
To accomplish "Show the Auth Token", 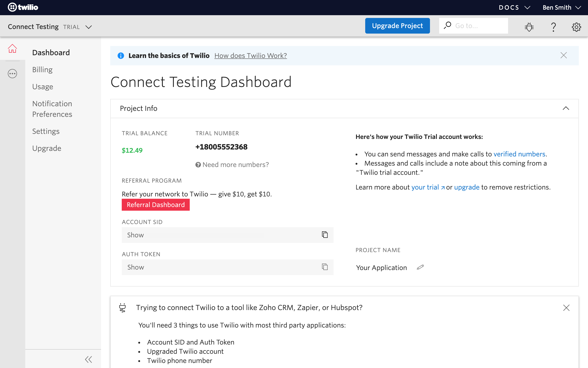I will (136, 267).
